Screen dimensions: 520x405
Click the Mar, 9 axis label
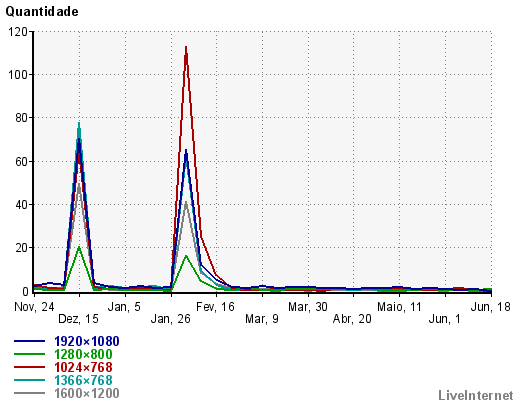click(262, 319)
